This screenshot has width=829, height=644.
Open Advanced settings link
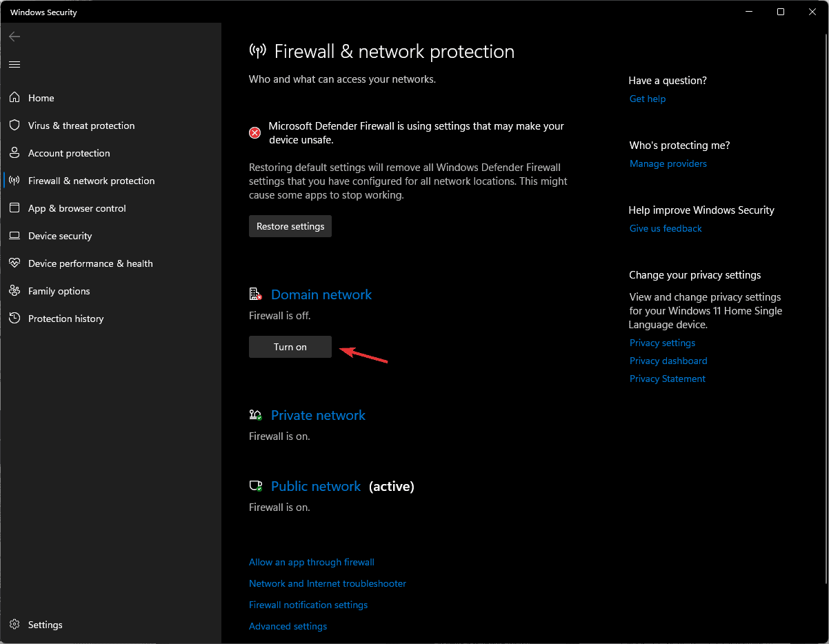288,626
